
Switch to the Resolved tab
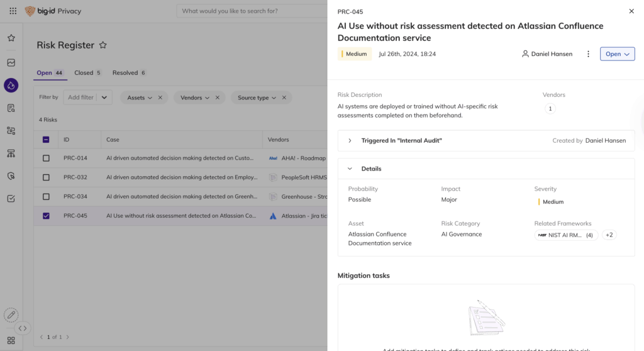(125, 73)
